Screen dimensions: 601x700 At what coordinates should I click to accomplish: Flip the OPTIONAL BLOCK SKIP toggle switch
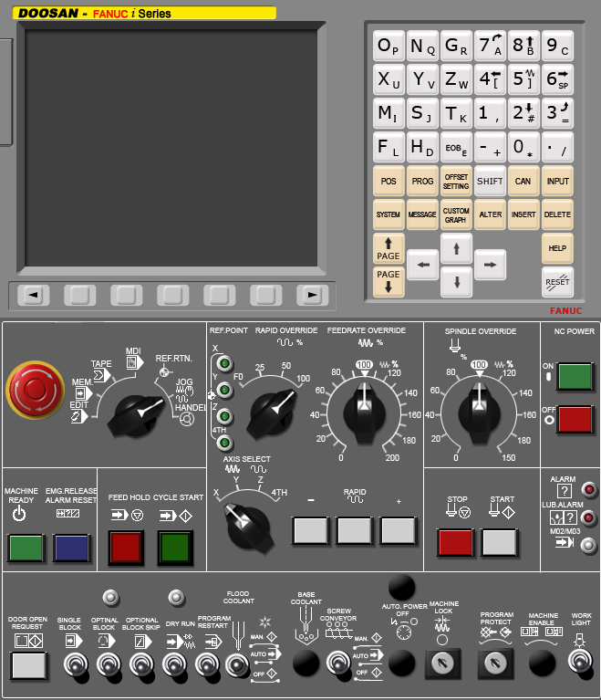pos(141,666)
